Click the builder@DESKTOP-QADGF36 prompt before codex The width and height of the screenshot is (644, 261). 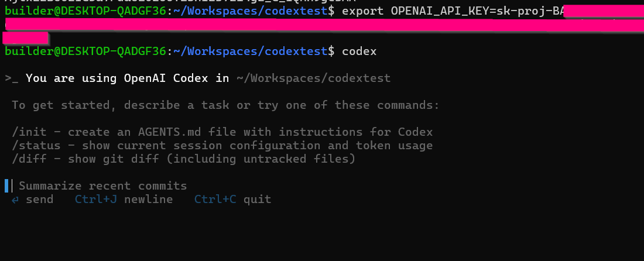[x=86, y=51]
